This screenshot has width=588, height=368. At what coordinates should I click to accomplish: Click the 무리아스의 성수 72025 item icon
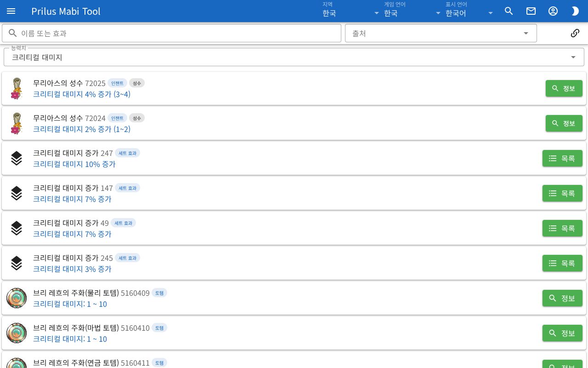pyautogui.click(x=17, y=88)
